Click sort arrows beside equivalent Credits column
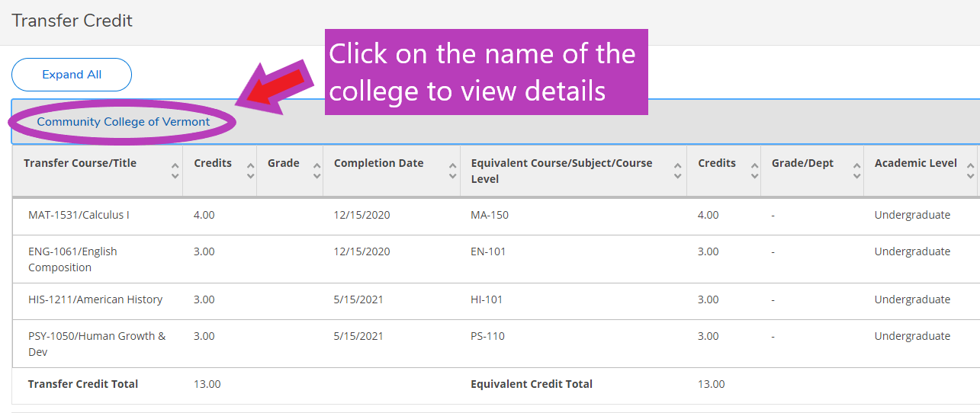The width and height of the screenshot is (980, 413). (x=754, y=171)
